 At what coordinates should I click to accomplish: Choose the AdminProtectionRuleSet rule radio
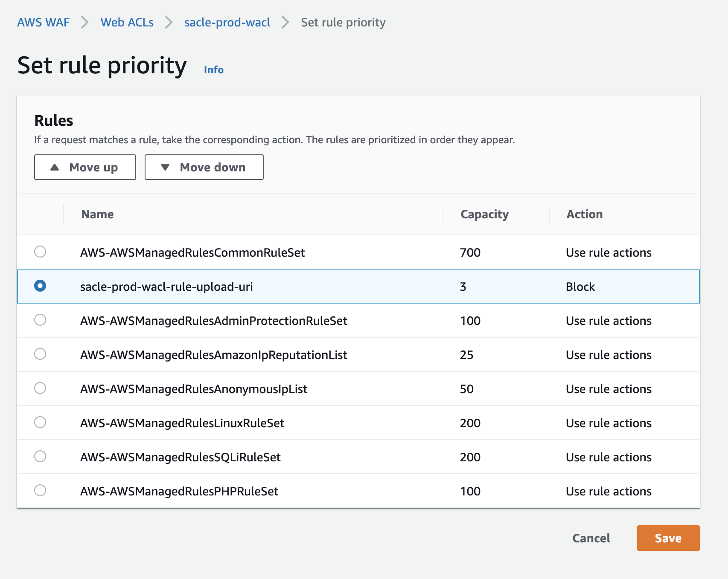click(x=40, y=320)
